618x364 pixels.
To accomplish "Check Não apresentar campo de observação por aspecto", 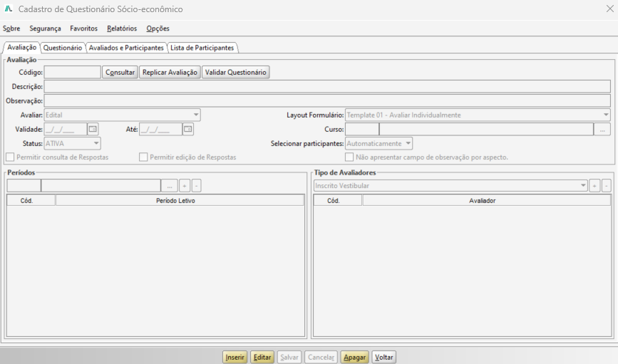I will tap(349, 157).
